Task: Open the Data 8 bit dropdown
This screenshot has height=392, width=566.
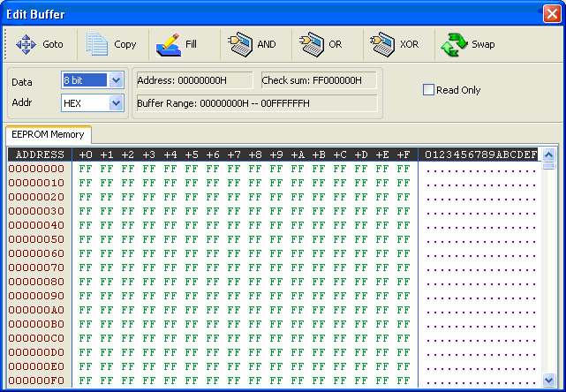Action: [117, 80]
